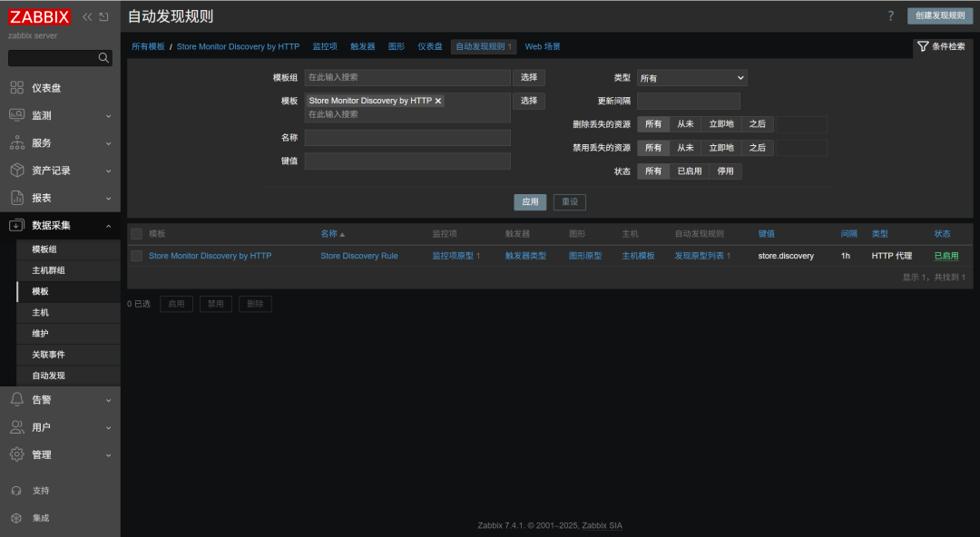Image resolution: width=980 pixels, height=537 pixels.
Task: Click the 资产记录 inventory icon
Action: pyautogui.click(x=17, y=170)
